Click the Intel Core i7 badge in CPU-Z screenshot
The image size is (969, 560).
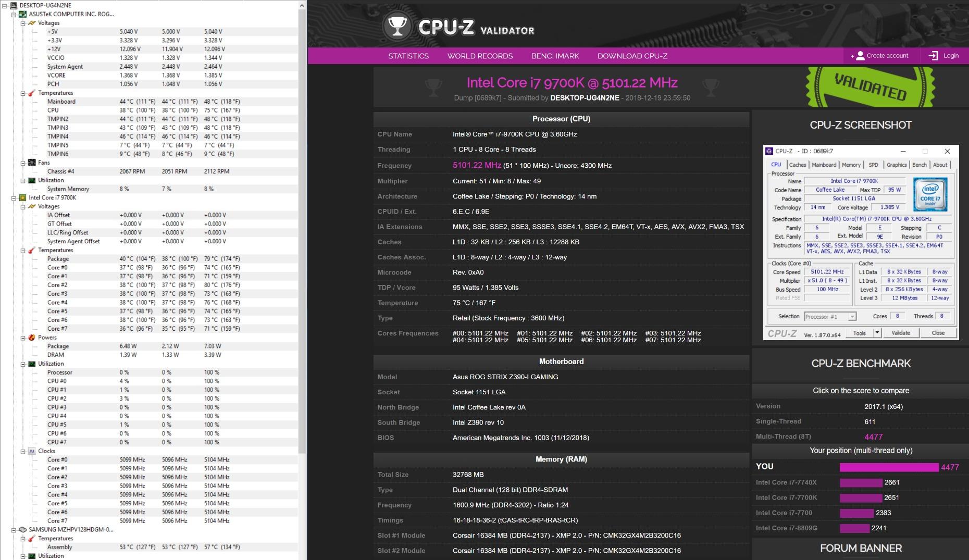[930, 194]
